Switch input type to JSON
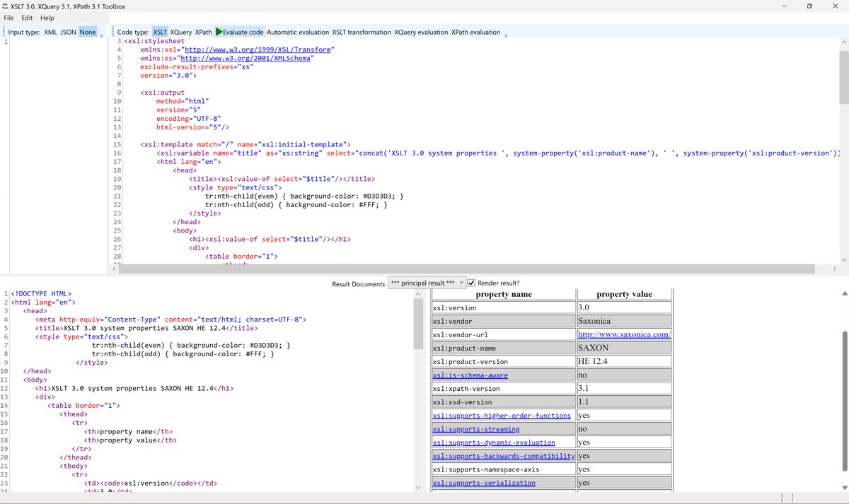This screenshot has width=849, height=504. pos(67,31)
